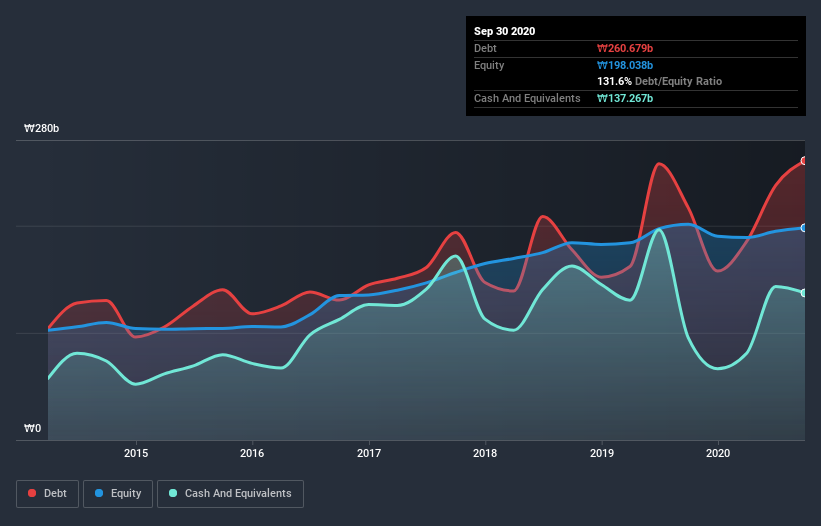Click the tooltip Cash And Equivalents label
821x526 pixels.
coord(527,98)
